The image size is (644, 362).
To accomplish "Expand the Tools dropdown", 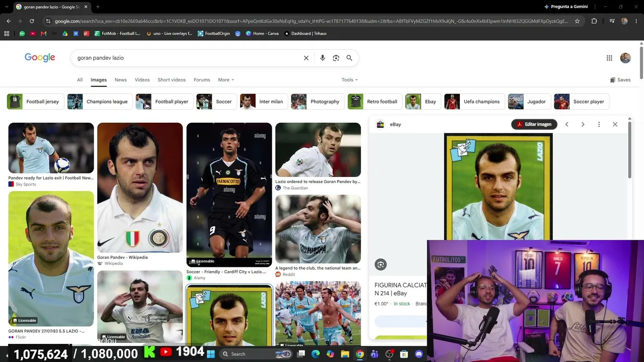I will tap(350, 80).
